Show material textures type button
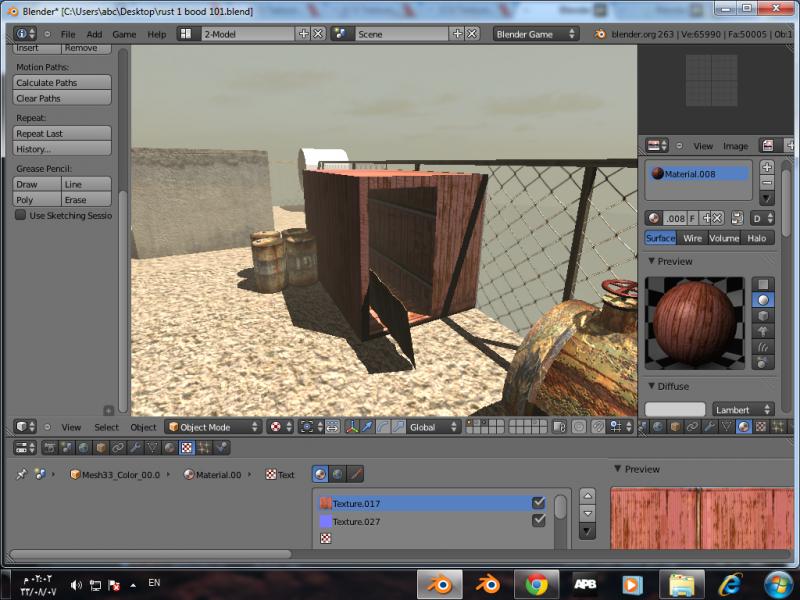800x600 pixels. 320,474
